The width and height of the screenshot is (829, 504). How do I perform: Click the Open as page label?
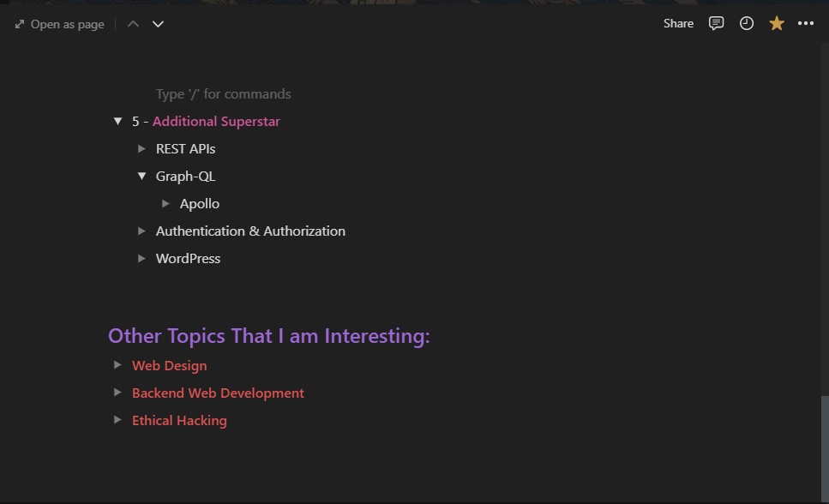click(x=67, y=24)
